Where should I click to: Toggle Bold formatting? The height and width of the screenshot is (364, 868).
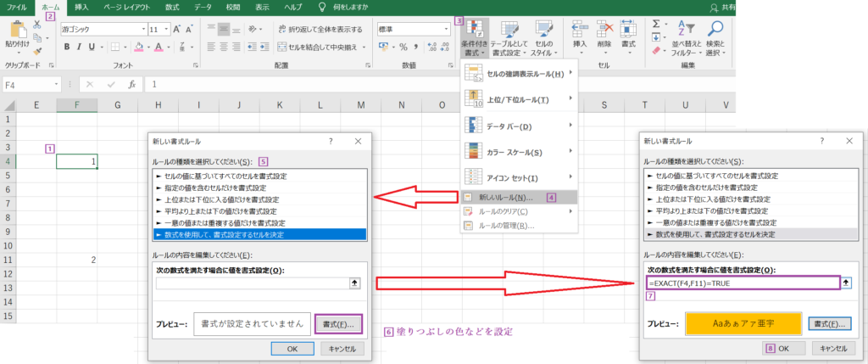point(67,47)
